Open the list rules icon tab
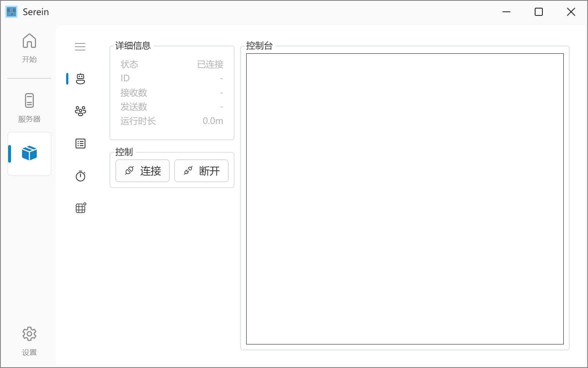 80,144
